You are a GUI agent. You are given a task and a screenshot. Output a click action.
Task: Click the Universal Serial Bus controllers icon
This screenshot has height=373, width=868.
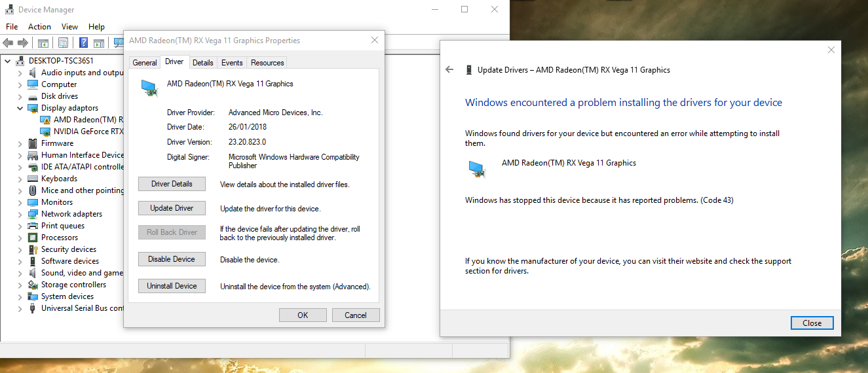[x=33, y=308]
